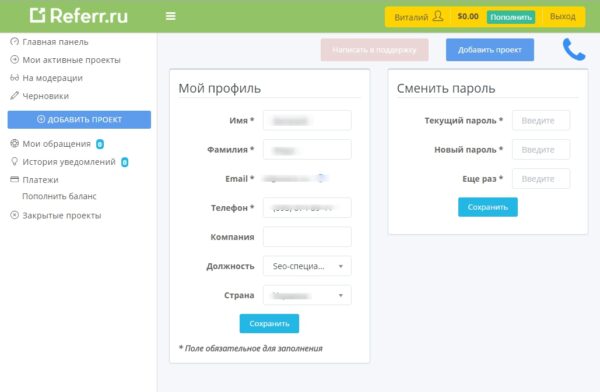Click the $0.00 balance
The height and width of the screenshot is (392, 600).
point(468,16)
